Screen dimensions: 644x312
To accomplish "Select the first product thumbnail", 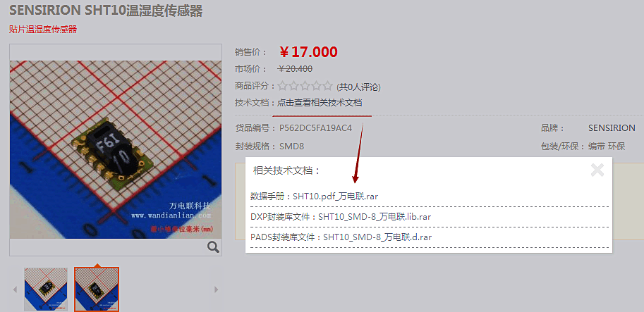I will click(x=46, y=289).
